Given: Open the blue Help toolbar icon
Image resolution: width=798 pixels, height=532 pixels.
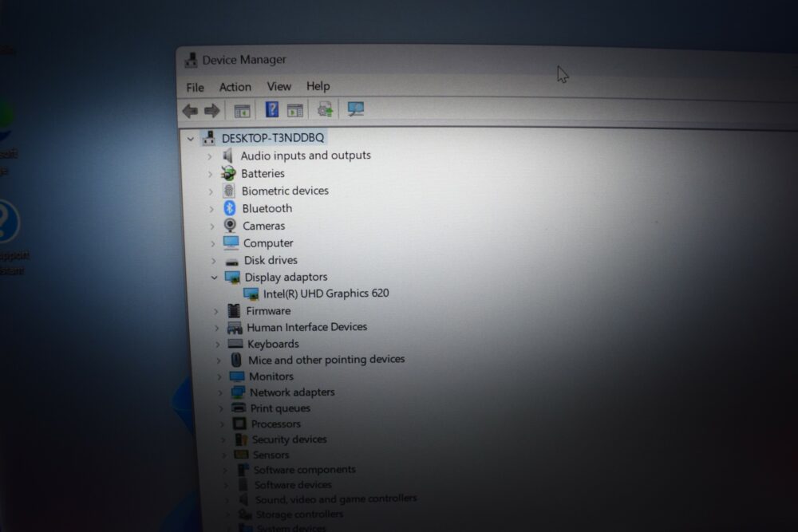Looking at the screenshot, I should 272,109.
